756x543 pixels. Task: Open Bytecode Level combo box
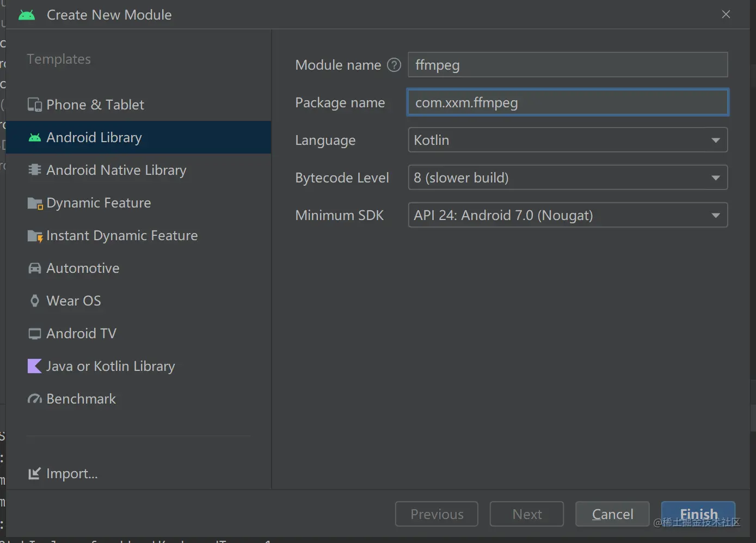[x=568, y=178]
